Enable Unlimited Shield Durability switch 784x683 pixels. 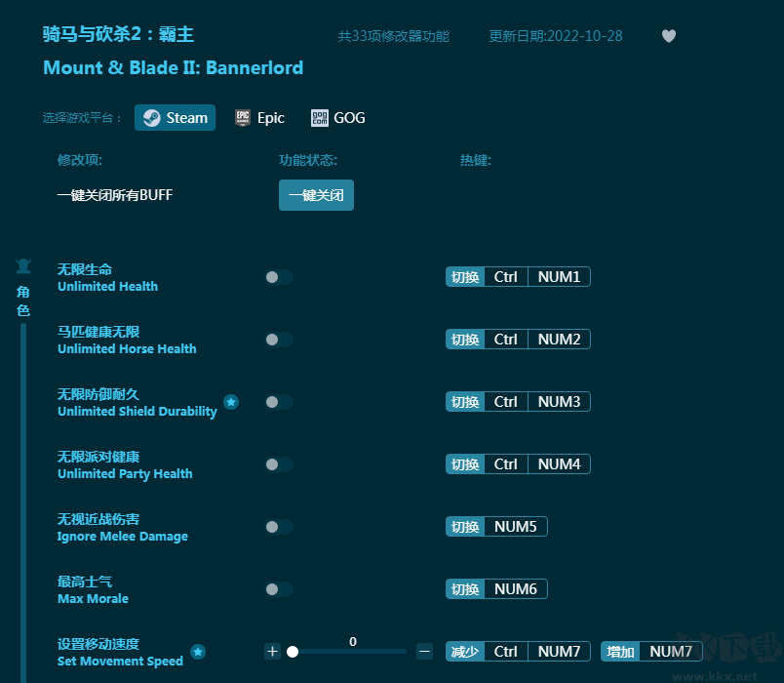[x=279, y=402]
